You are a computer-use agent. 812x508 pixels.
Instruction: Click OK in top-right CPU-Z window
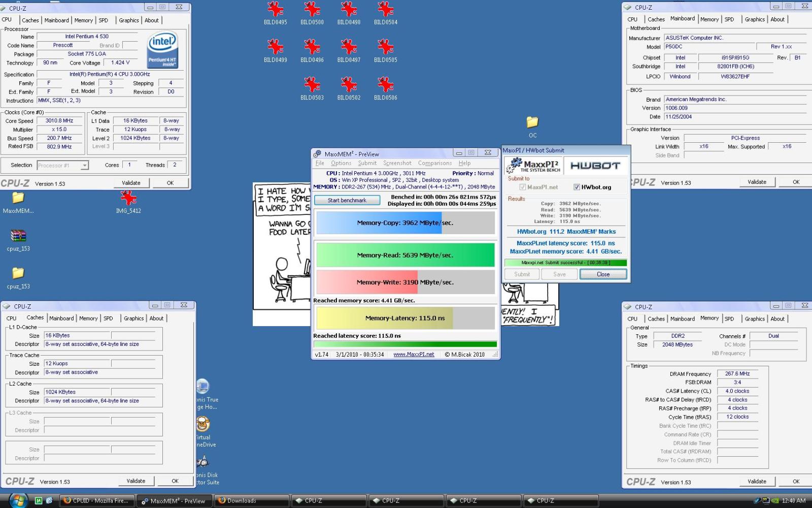pyautogui.click(x=796, y=182)
